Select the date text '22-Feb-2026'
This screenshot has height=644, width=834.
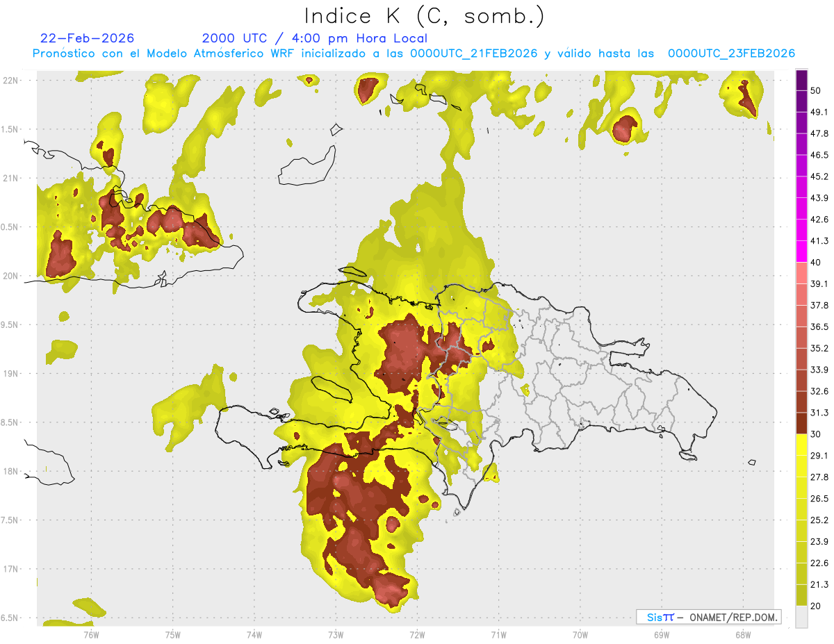87,38
